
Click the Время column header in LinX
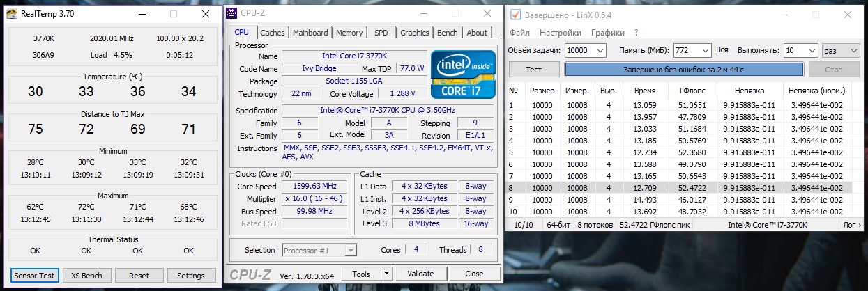pyautogui.click(x=645, y=91)
